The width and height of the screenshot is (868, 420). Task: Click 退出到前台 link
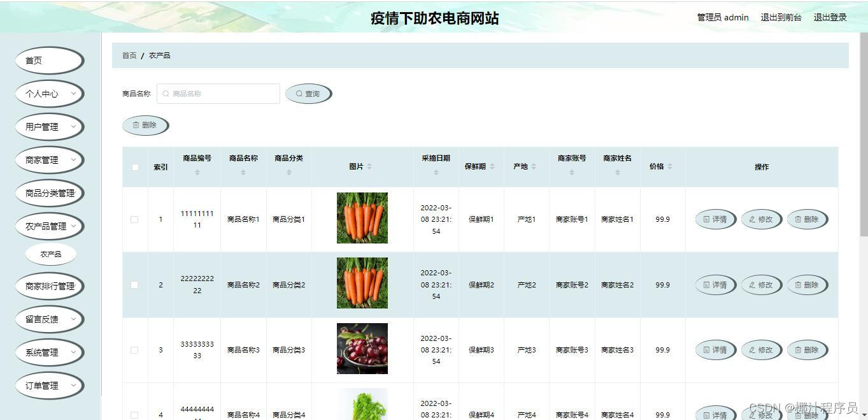(x=781, y=17)
